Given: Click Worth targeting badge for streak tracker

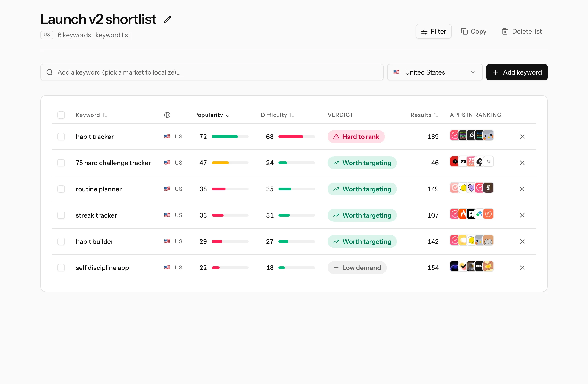Looking at the screenshot, I should (x=362, y=215).
